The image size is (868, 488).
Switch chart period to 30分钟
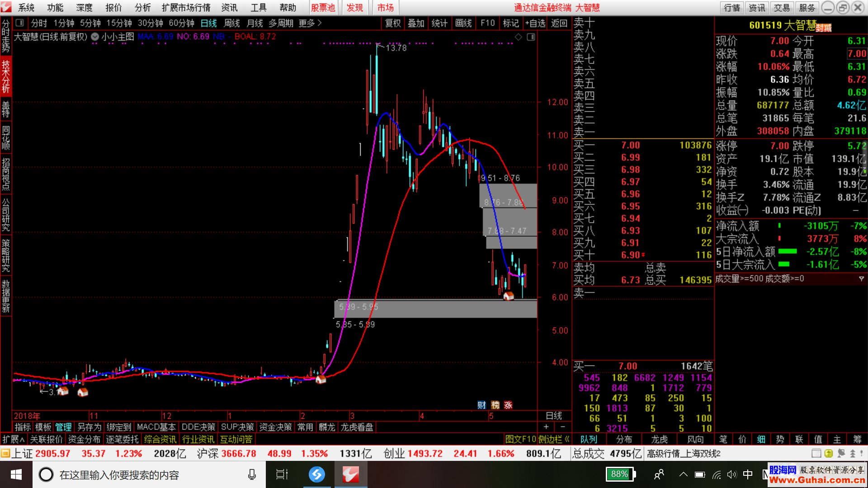150,23
